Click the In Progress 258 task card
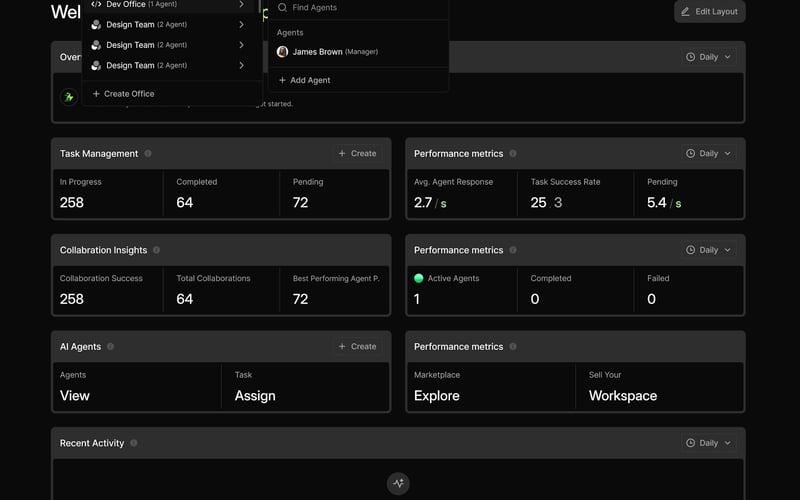 tap(108, 194)
